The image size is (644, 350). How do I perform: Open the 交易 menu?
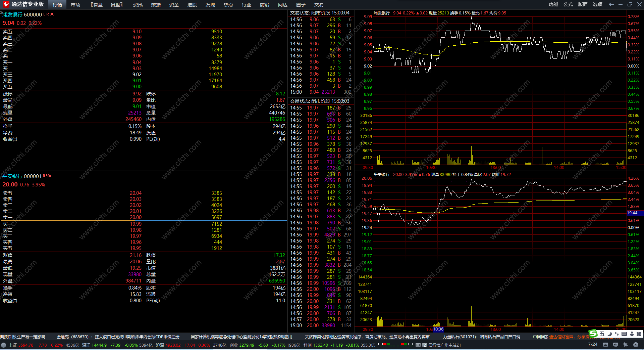319,5
